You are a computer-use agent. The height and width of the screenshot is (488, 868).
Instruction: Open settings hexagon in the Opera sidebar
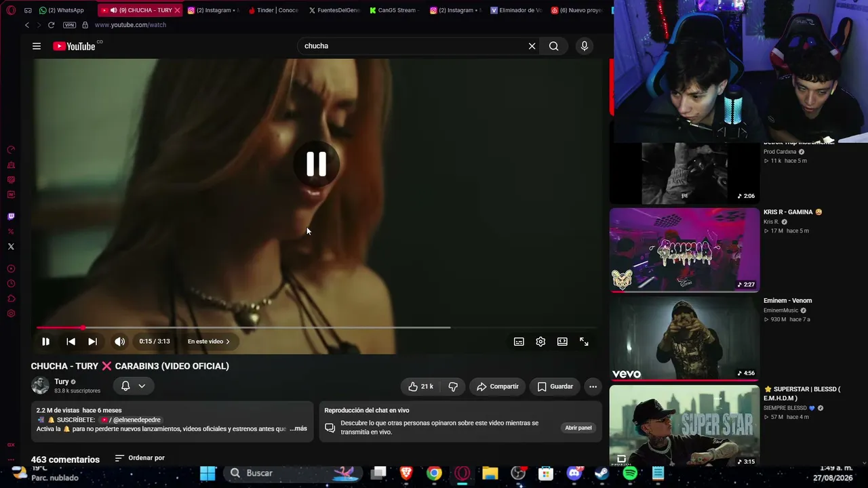pyautogui.click(x=11, y=314)
